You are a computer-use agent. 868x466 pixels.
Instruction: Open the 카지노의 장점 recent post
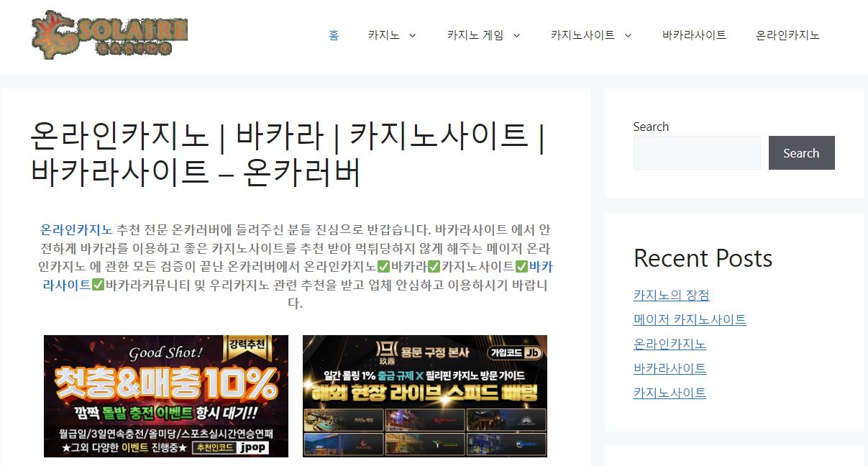coord(671,295)
